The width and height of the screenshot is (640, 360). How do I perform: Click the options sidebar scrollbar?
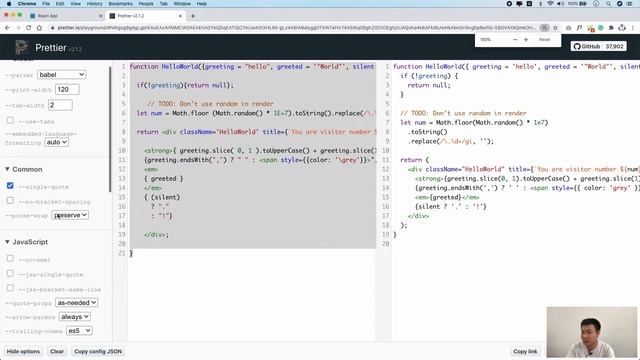pos(110,129)
